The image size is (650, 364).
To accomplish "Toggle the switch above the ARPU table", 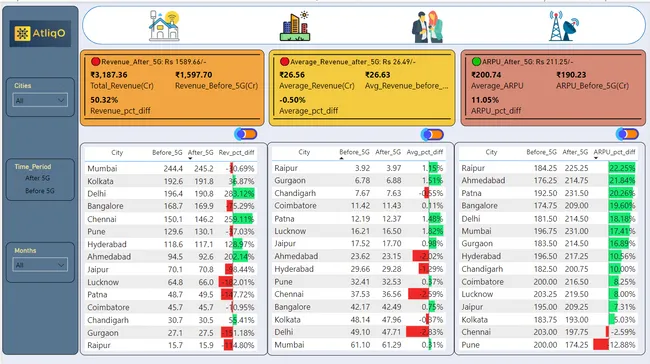I will (627, 134).
